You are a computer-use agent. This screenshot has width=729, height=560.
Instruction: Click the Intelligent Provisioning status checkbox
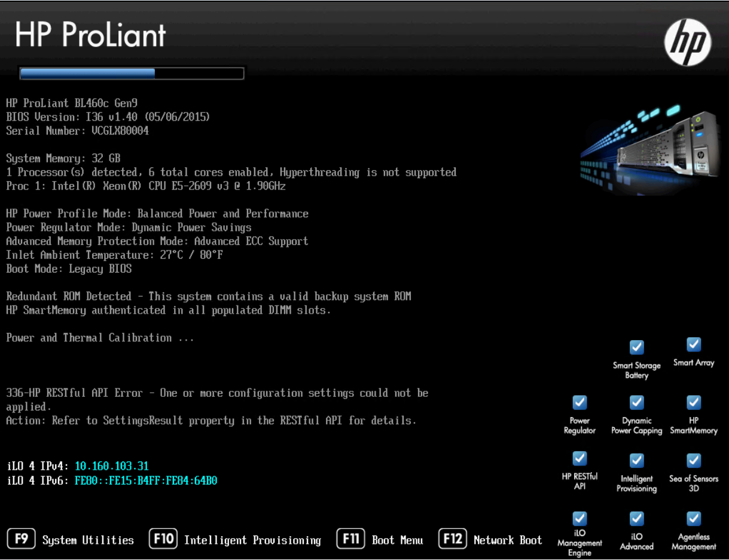636,460
